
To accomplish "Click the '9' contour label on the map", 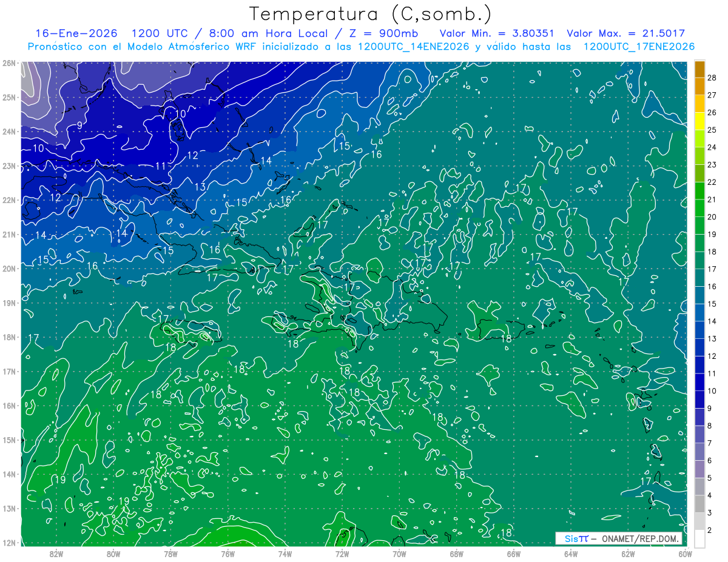I will [x=79, y=125].
